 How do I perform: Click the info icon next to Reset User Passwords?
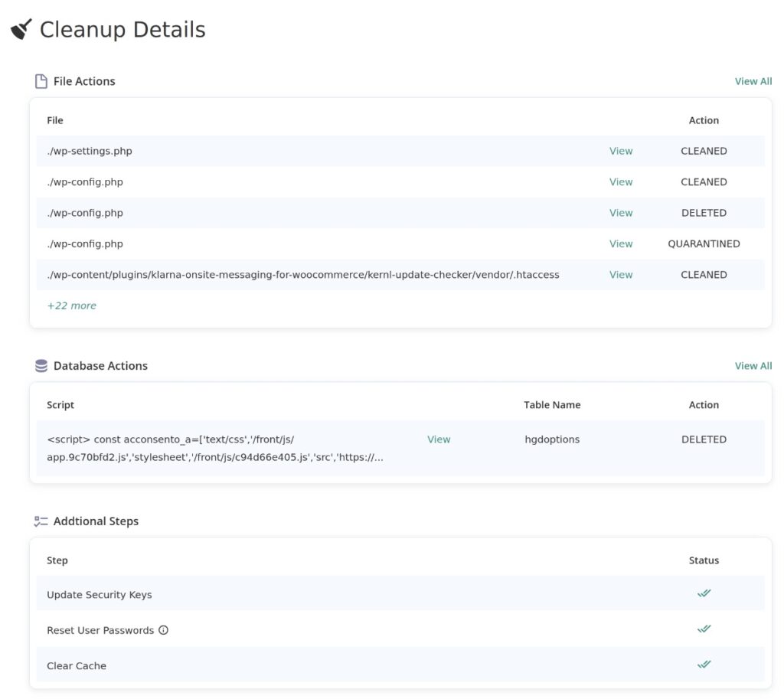click(x=164, y=630)
